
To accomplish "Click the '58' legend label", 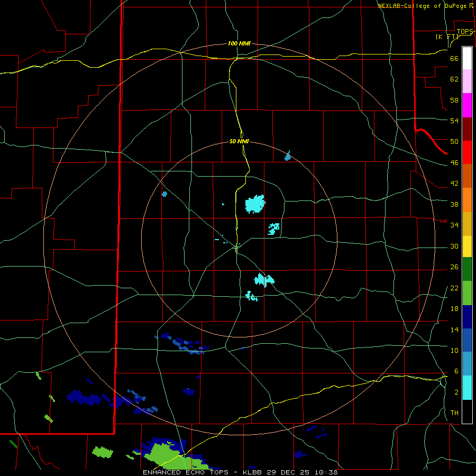I will pos(454,100).
